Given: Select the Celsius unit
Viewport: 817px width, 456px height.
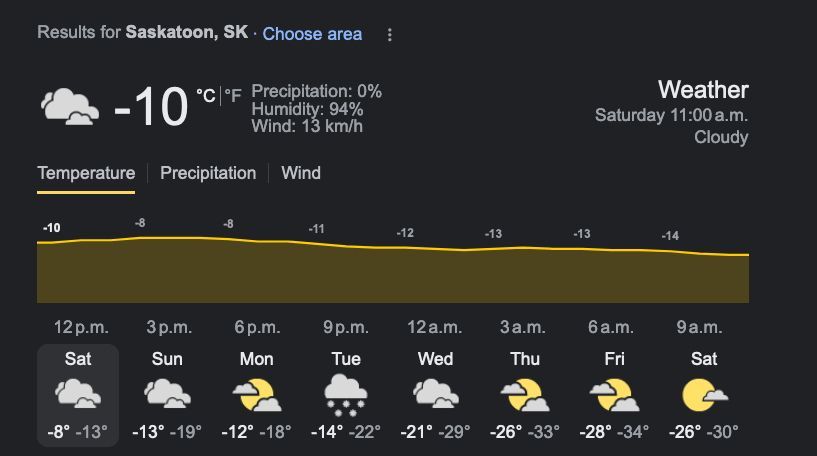Looking at the screenshot, I should (205, 96).
